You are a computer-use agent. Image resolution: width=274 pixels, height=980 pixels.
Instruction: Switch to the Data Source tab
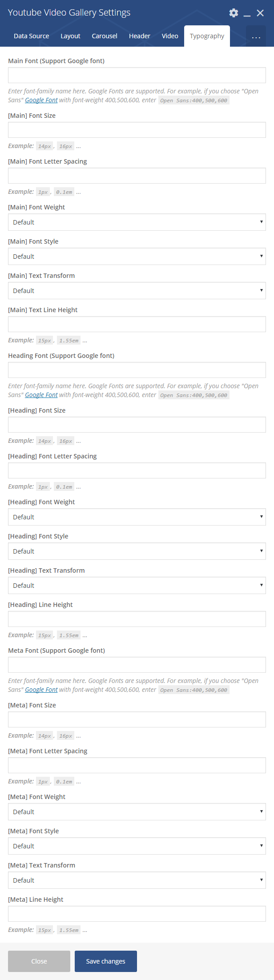point(31,36)
